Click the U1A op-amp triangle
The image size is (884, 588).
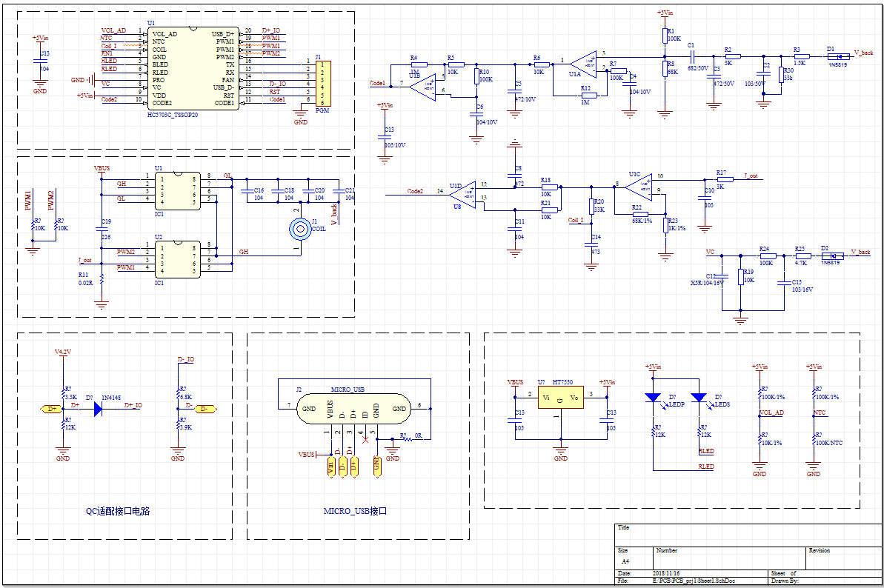coord(585,61)
